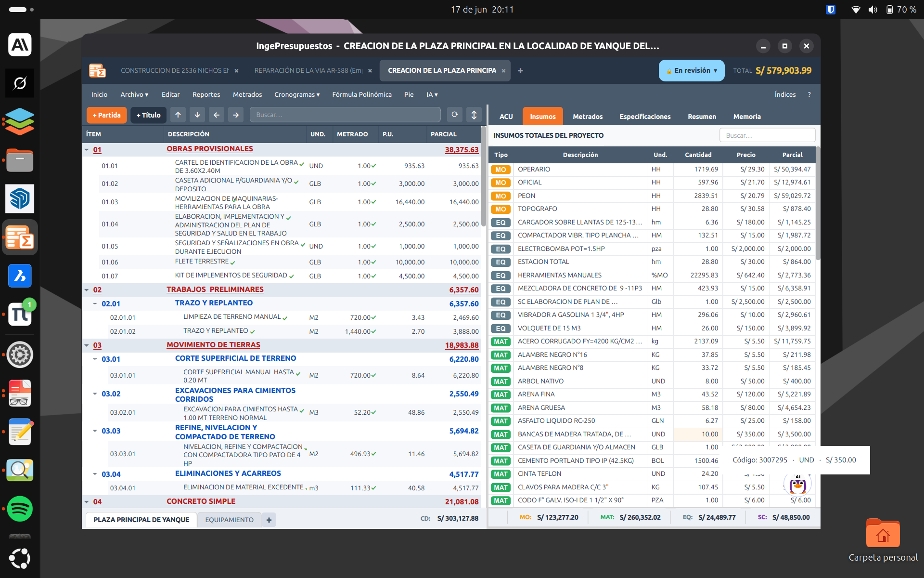The width and height of the screenshot is (924, 578).
Task: Click the + Partida button
Action: tap(107, 115)
